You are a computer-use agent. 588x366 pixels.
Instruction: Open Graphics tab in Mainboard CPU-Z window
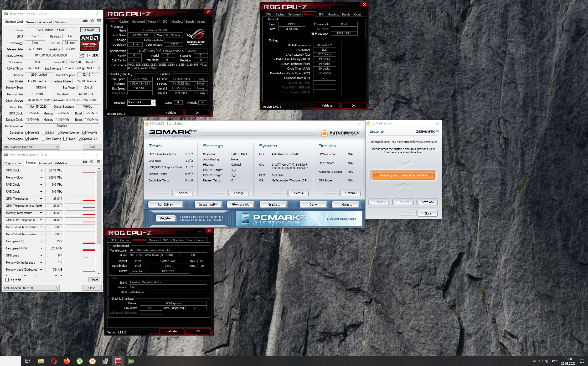pyautogui.click(x=178, y=240)
